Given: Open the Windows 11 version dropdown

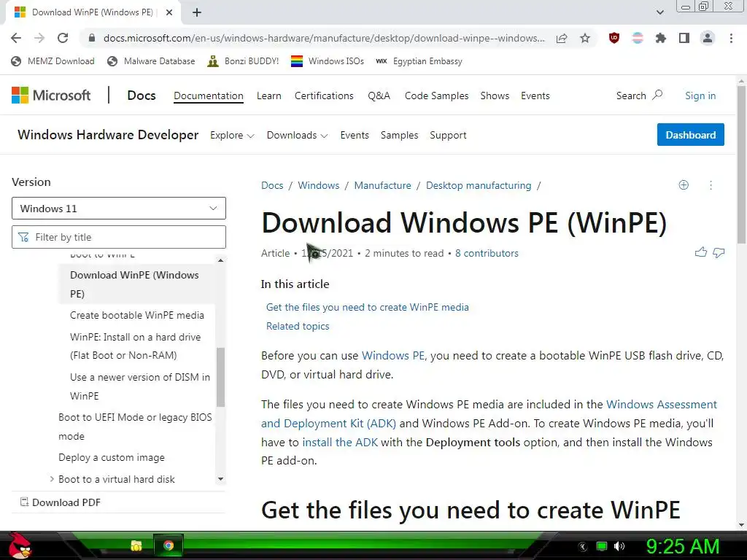Looking at the screenshot, I should 119,209.
